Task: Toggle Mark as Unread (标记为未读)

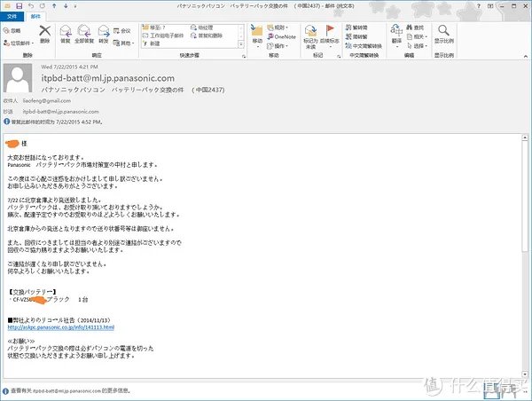Action: tap(310, 35)
